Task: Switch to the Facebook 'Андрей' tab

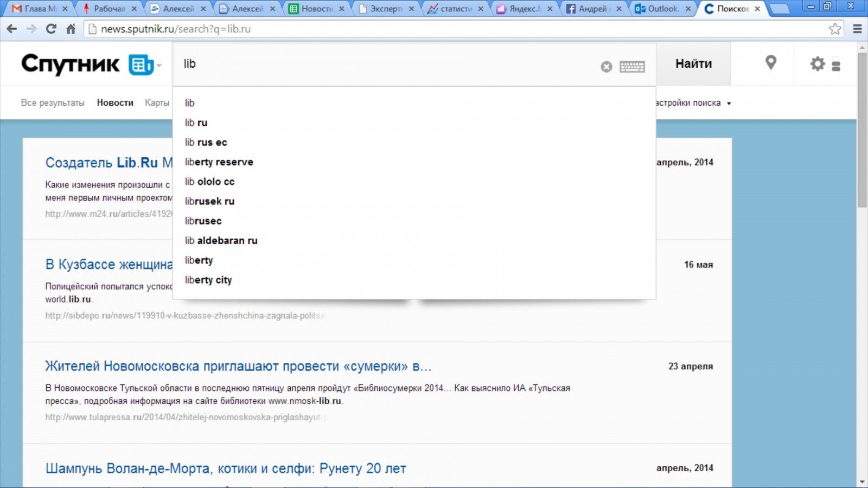Action: (x=593, y=9)
